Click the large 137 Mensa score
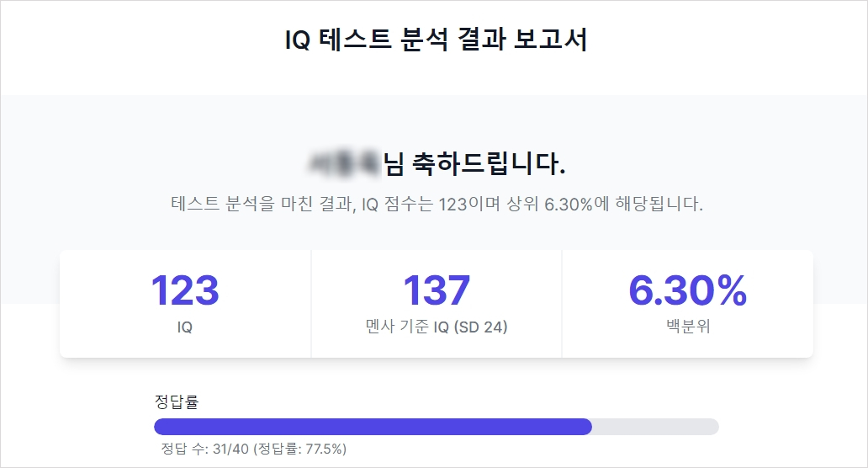 point(436,290)
